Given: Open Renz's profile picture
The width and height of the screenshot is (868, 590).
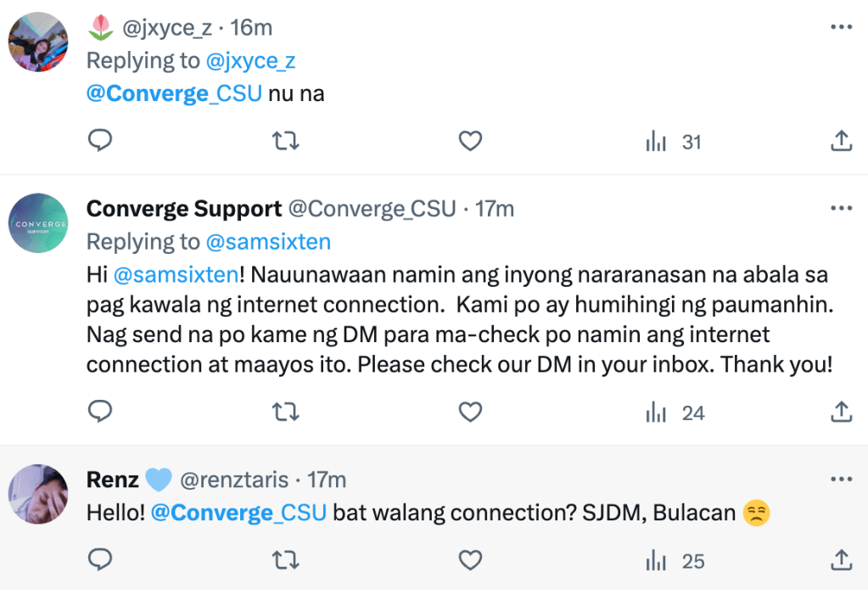Looking at the screenshot, I should pyautogui.click(x=38, y=495).
